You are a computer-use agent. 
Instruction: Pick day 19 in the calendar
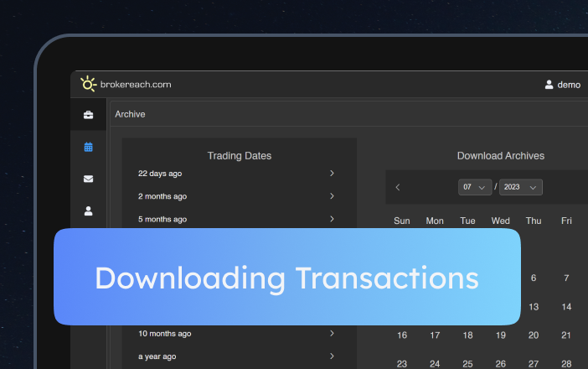501,335
